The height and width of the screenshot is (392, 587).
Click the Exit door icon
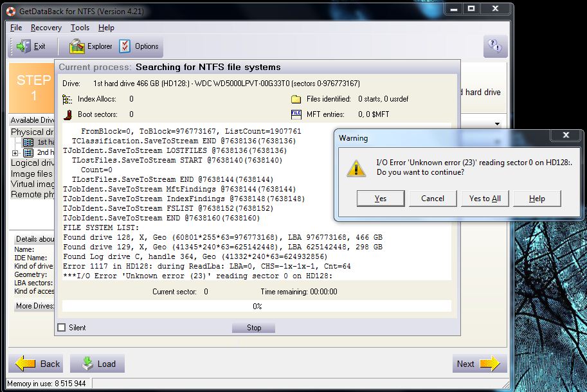[x=24, y=46]
